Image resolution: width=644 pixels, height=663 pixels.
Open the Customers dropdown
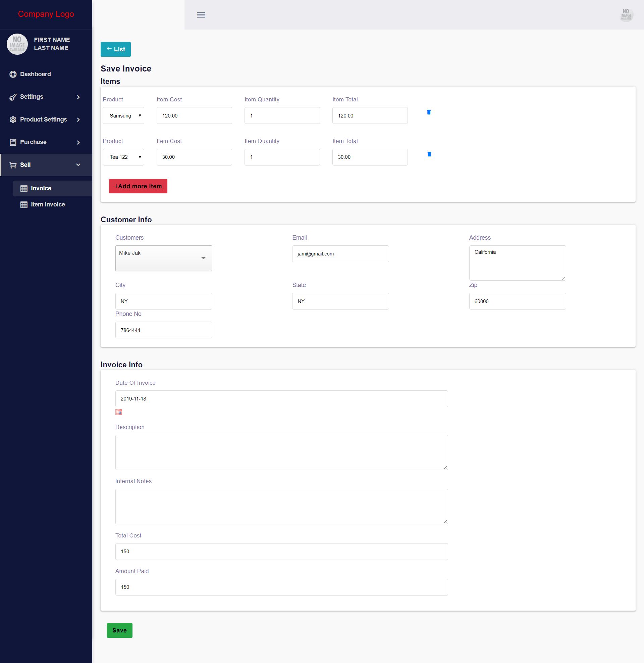point(164,258)
